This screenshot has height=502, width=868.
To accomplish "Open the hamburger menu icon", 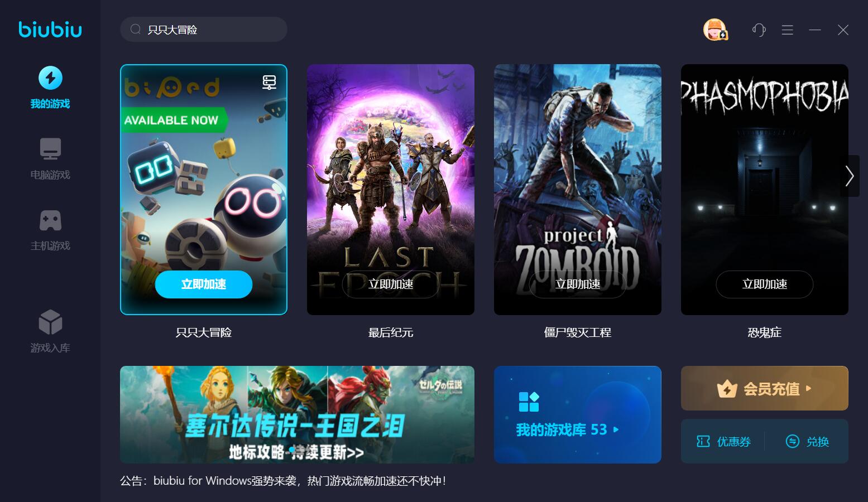I will point(787,30).
